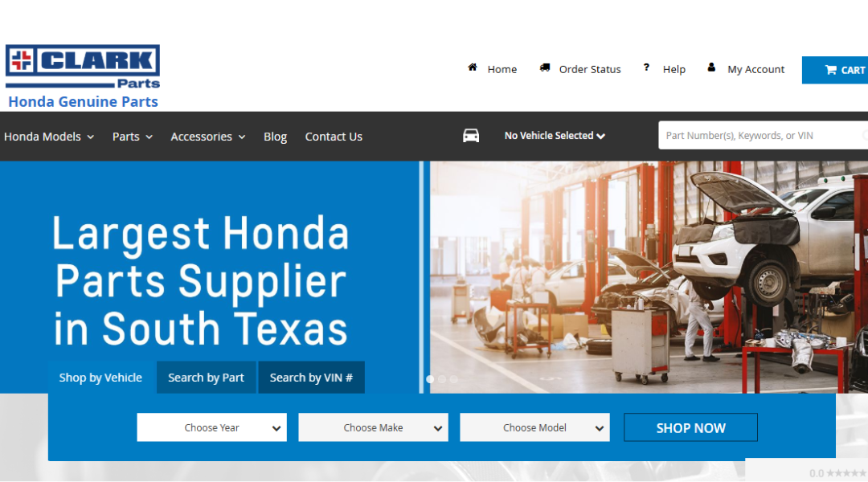Viewport: 868px width, 482px height.
Task: Open the shopping cart icon
Action: pos(830,70)
